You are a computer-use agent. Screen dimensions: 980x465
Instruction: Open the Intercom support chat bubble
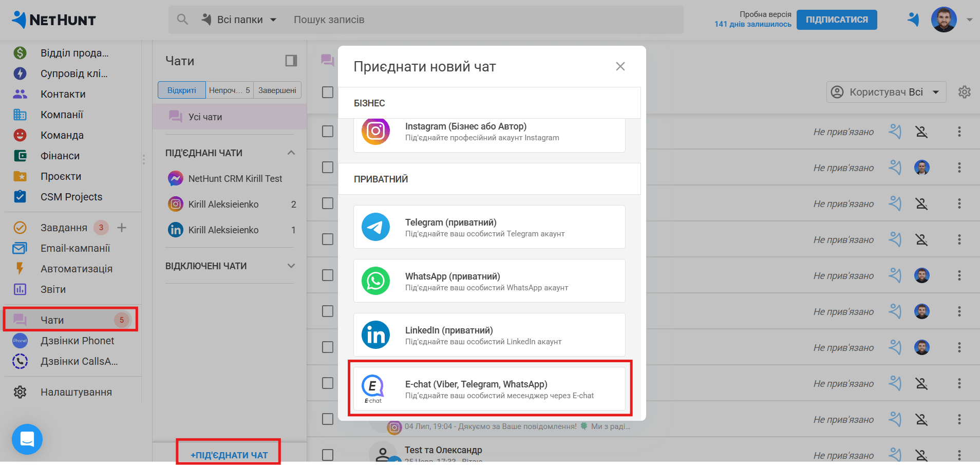[x=27, y=439]
